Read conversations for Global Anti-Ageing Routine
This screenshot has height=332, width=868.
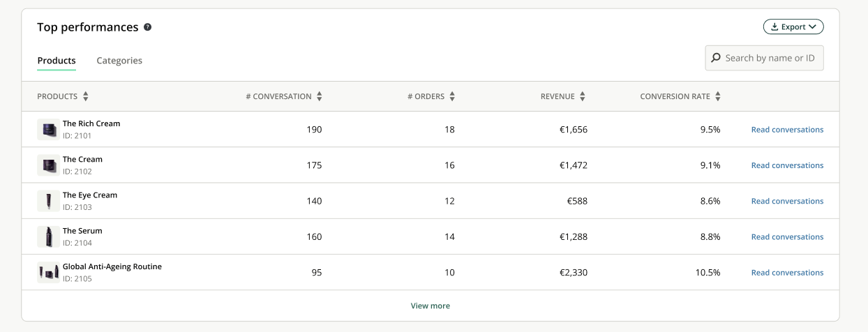tap(787, 273)
